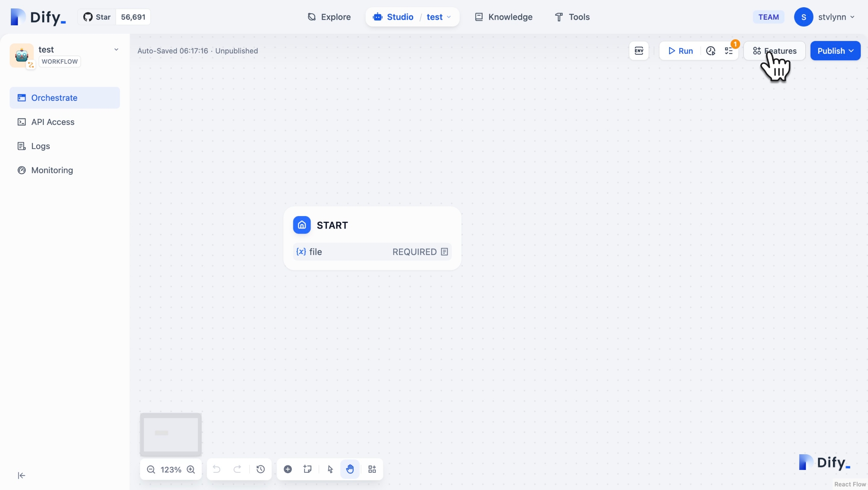
Task: Expand the test app name dropdown
Action: [116, 50]
